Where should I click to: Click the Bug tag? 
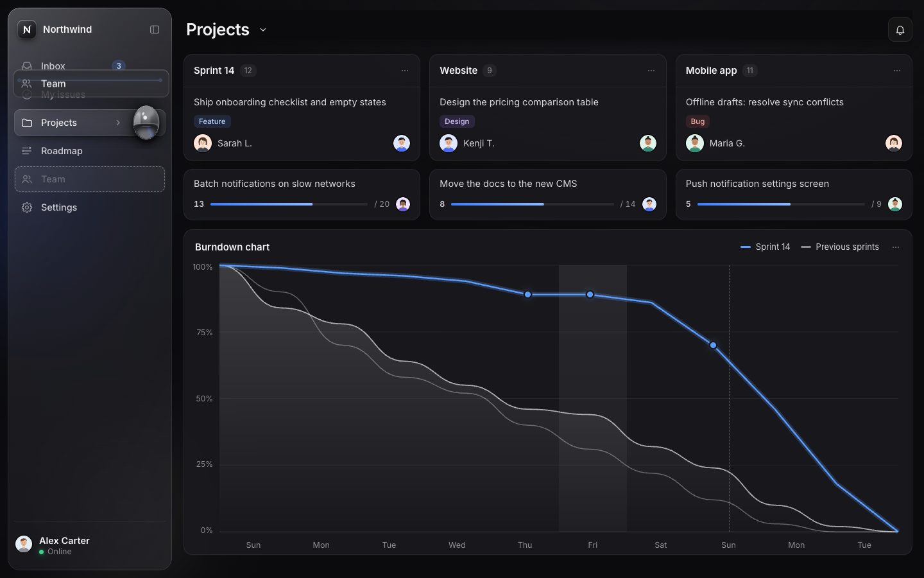(697, 121)
